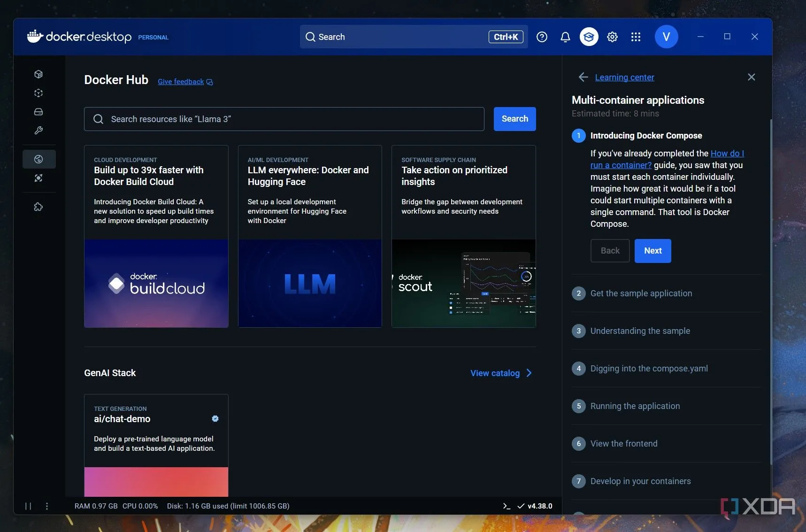Open the Learning center graduation cap icon

pos(589,37)
